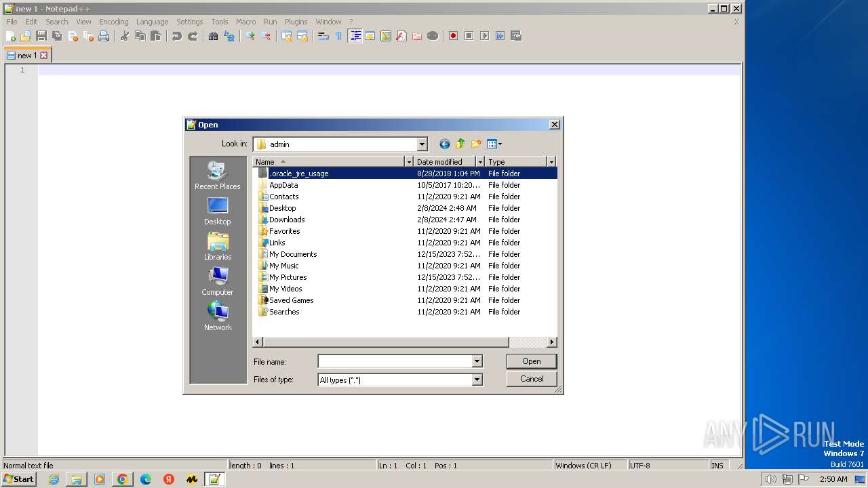
Task: Click the horizontal scrollbar in file list
Action: pos(385,342)
